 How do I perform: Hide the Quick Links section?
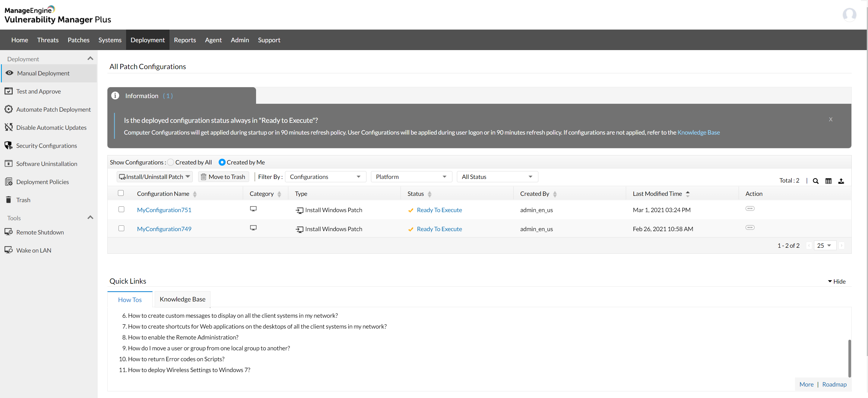(837, 281)
